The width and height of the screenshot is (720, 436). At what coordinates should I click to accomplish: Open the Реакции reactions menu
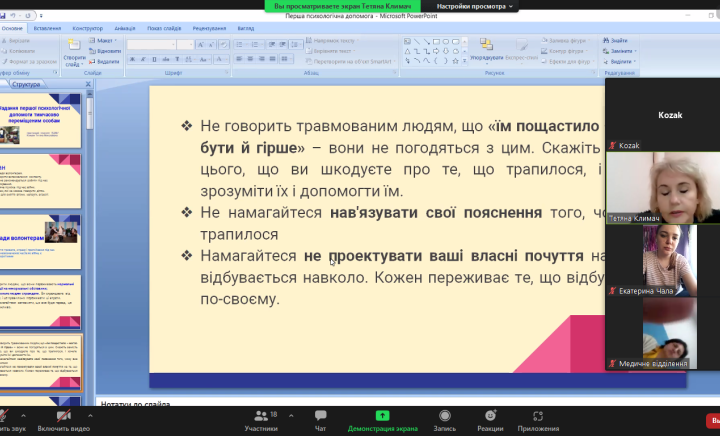click(490, 421)
